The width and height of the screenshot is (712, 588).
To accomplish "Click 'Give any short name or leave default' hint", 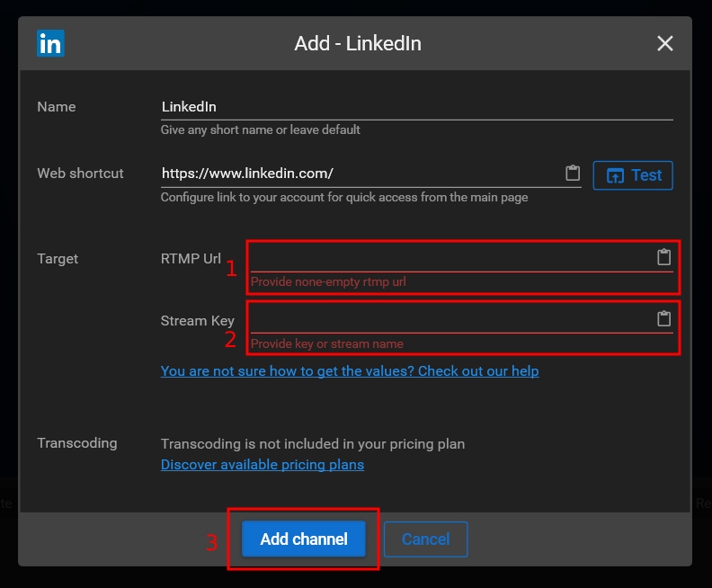I will coord(261,129).
